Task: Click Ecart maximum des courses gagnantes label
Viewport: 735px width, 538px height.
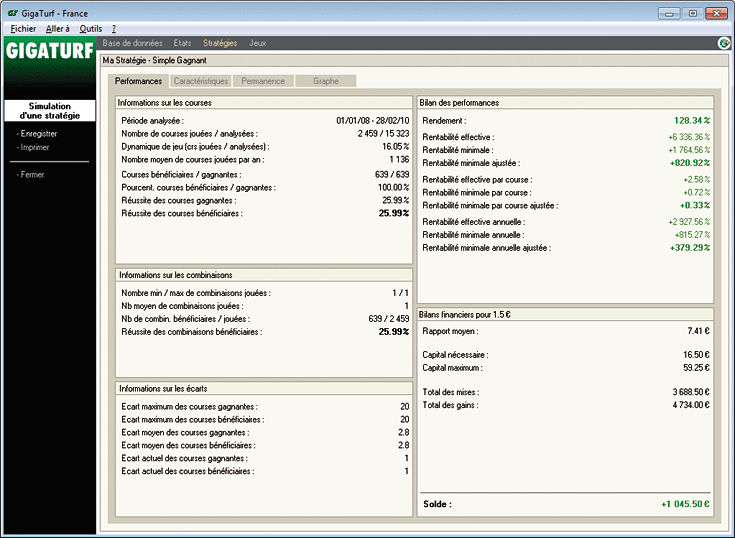Action: [x=189, y=407]
